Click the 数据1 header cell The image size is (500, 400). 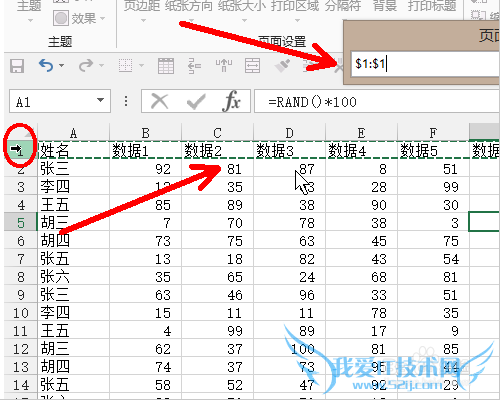tap(145, 150)
